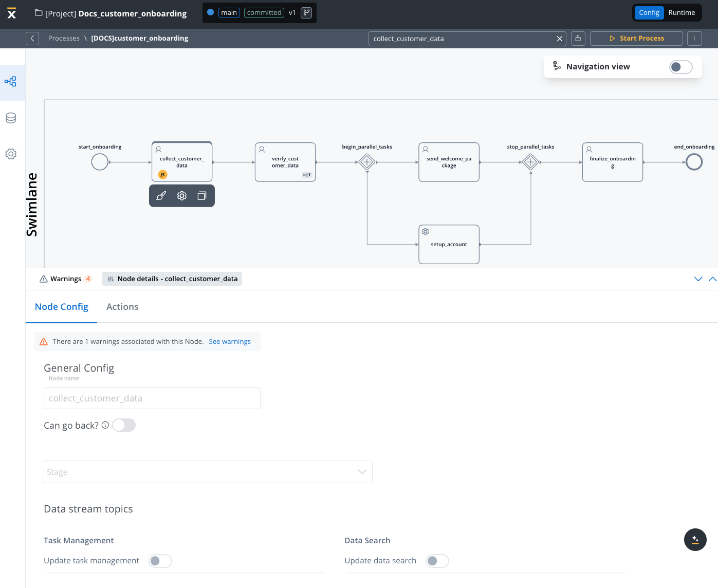Open the Stage dropdown
Viewport: 718px width, 588px height.
coord(208,472)
